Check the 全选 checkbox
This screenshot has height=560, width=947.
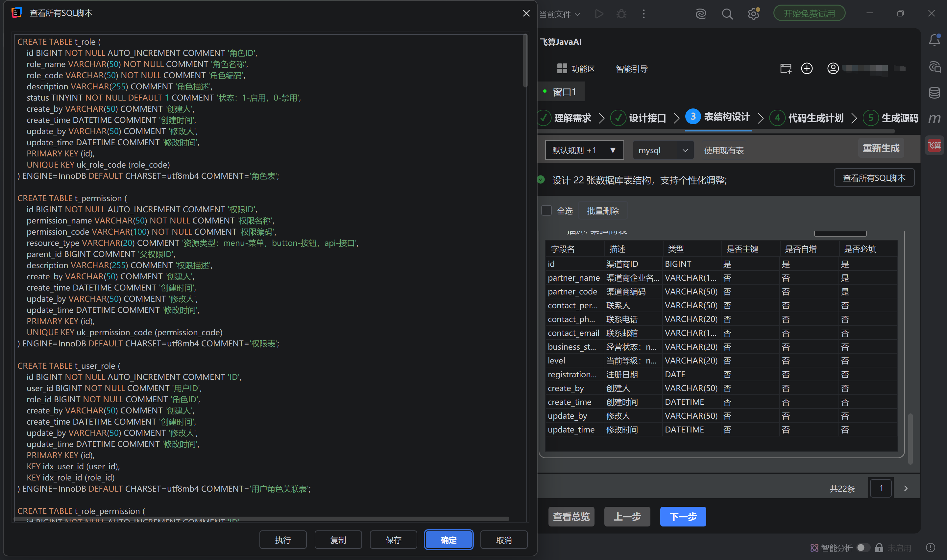click(x=546, y=211)
